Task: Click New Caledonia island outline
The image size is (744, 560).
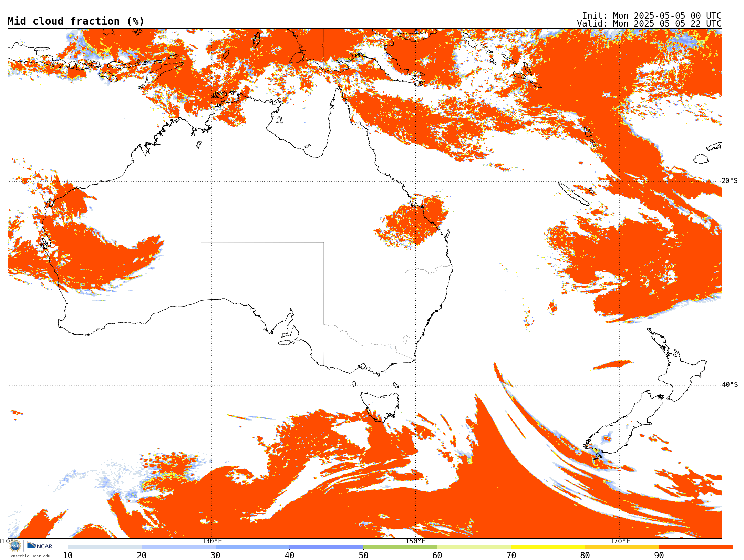Action: click(573, 194)
